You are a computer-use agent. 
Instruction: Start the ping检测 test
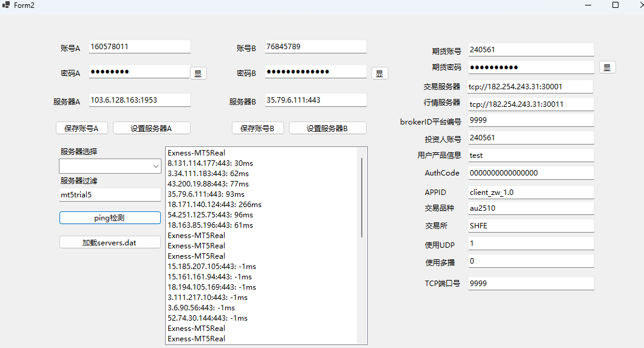(110, 217)
